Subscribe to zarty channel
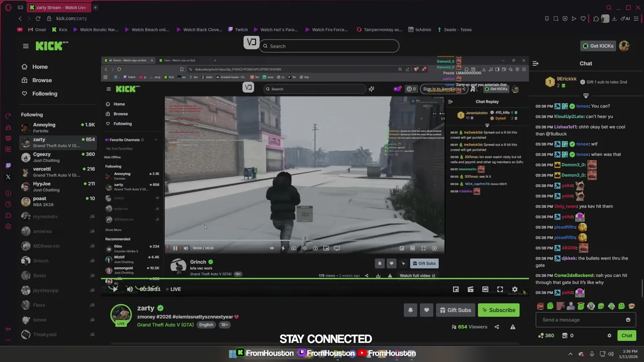The width and height of the screenshot is (644, 362). click(x=499, y=310)
